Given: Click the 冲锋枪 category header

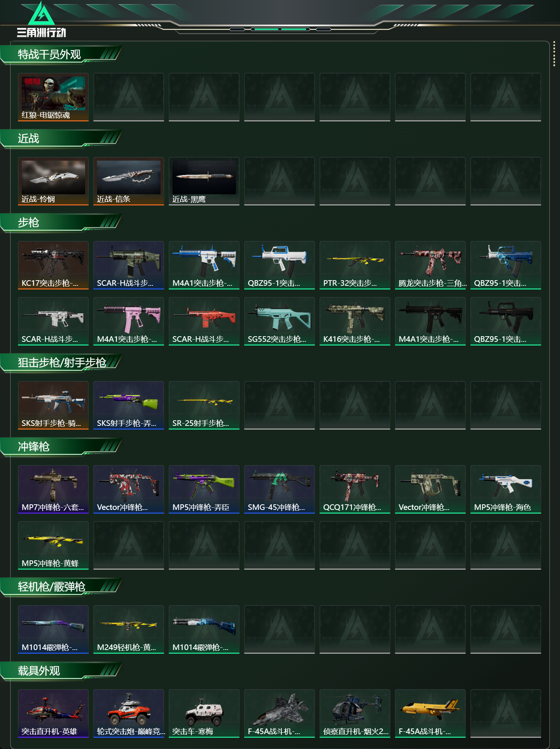Looking at the screenshot, I should 34,447.
